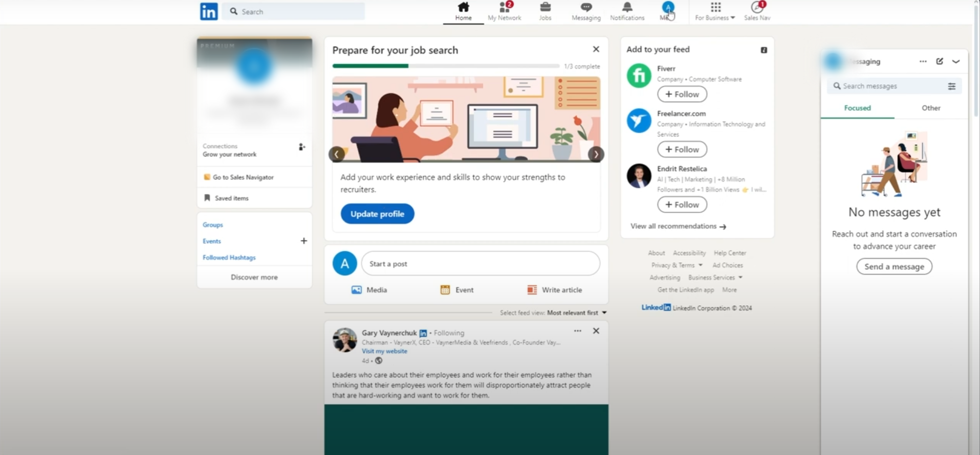Expand Privacy & Terms dropdown
Image resolution: width=980 pixels, height=455 pixels.
click(677, 265)
